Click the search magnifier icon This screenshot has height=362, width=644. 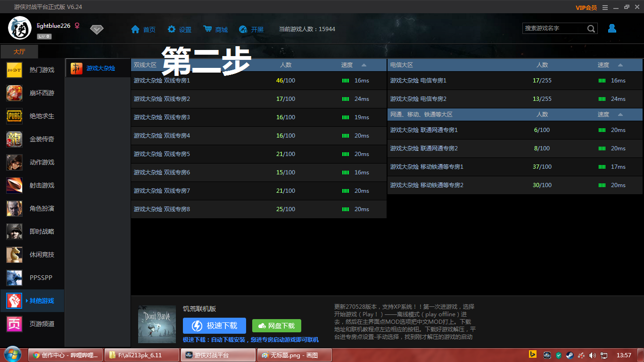tap(591, 29)
